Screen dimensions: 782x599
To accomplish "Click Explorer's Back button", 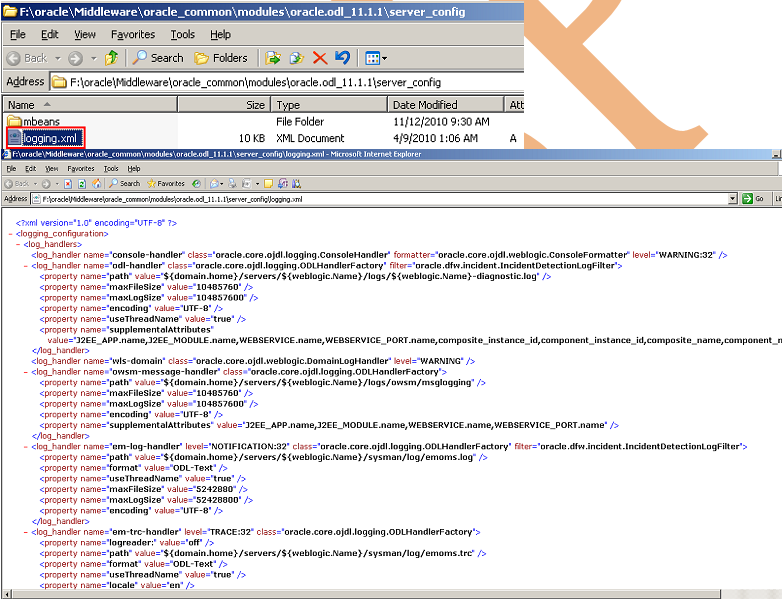I will tap(27, 58).
